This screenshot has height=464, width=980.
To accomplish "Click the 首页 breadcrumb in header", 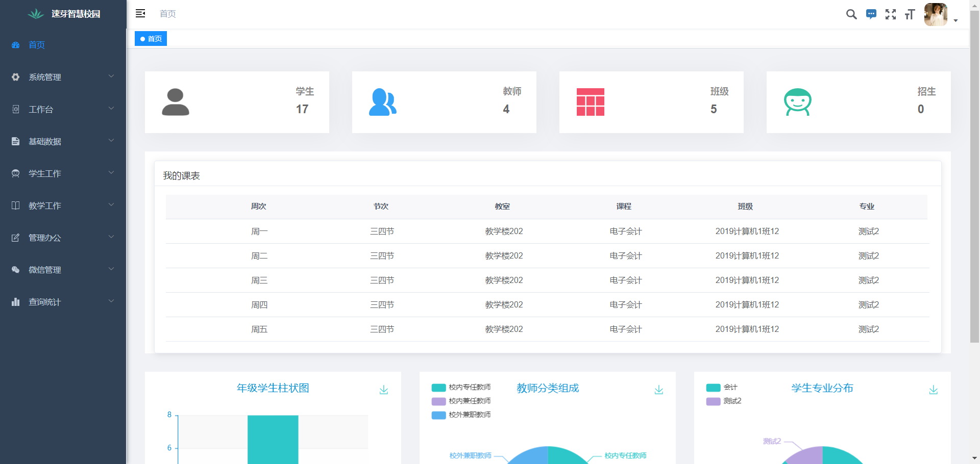I will click(x=167, y=14).
